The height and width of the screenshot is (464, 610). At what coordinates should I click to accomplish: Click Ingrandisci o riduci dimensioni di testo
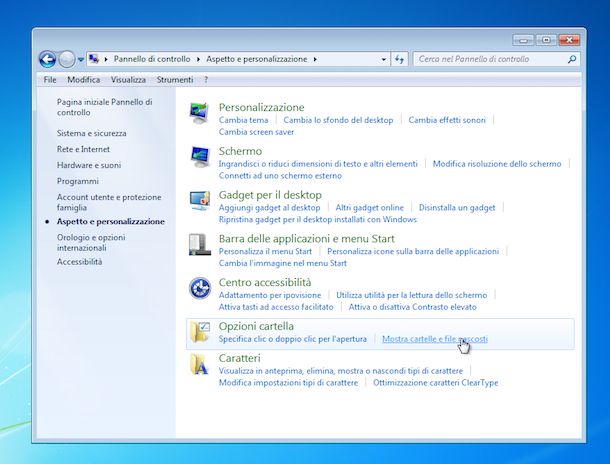tap(318, 164)
